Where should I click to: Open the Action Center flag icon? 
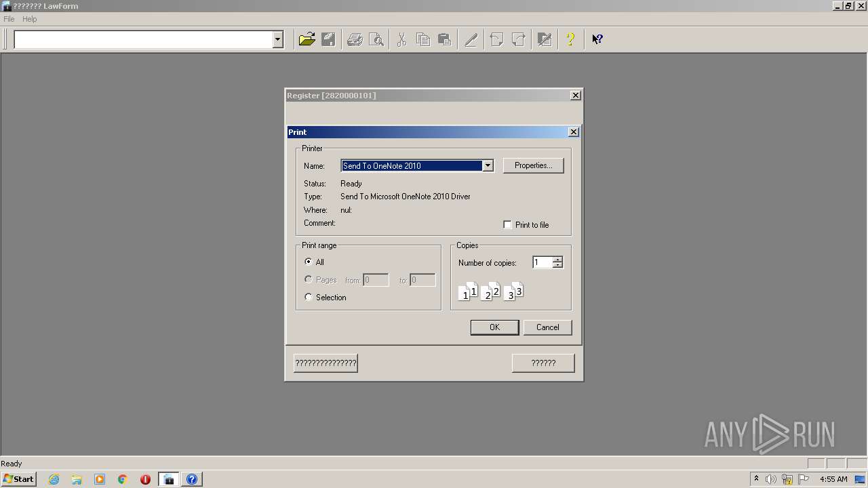[804, 479]
